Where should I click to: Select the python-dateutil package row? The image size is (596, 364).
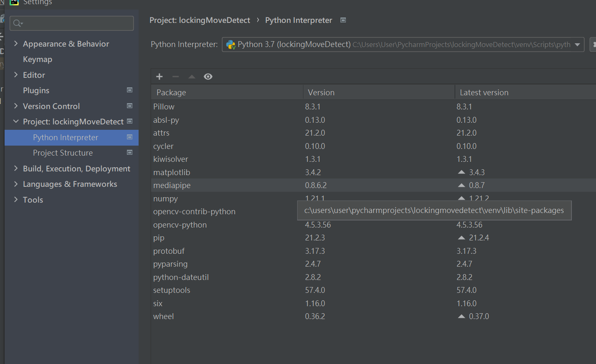(374, 277)
